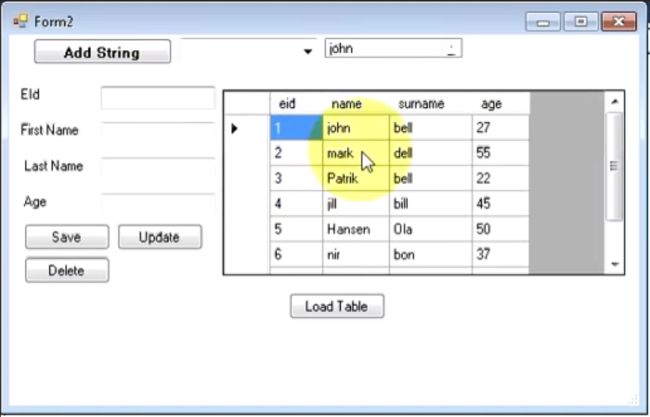
Task: Select the eid cell 3
Action: point(296,179)
